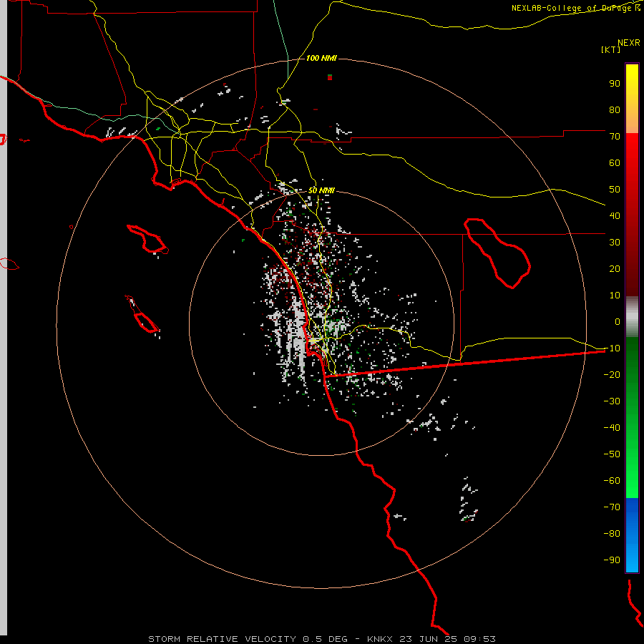Click the -10 knot scale value
The width and height of the screenshot is (644, 644).
click(612, 348)
